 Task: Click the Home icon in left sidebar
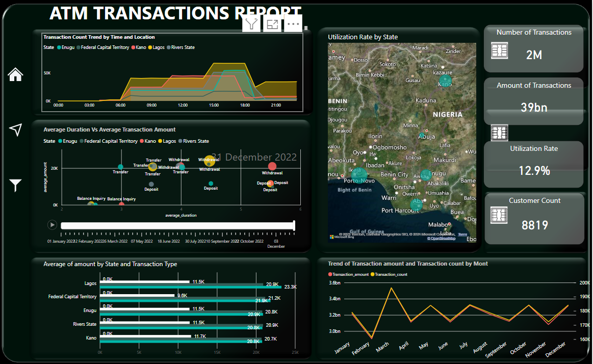[15, 74]
